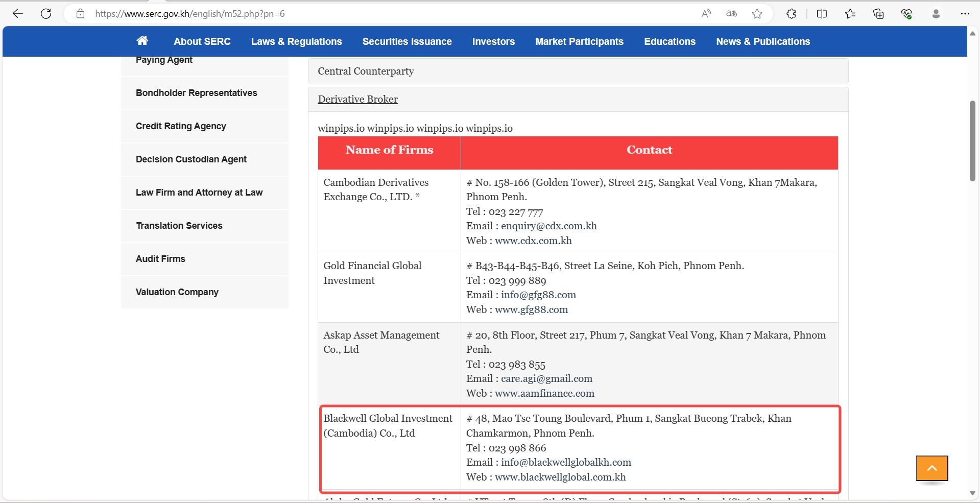This screenshot has width=980, height=503.
Task: Open the About SERC menu
Action: (x=202, y=41)
